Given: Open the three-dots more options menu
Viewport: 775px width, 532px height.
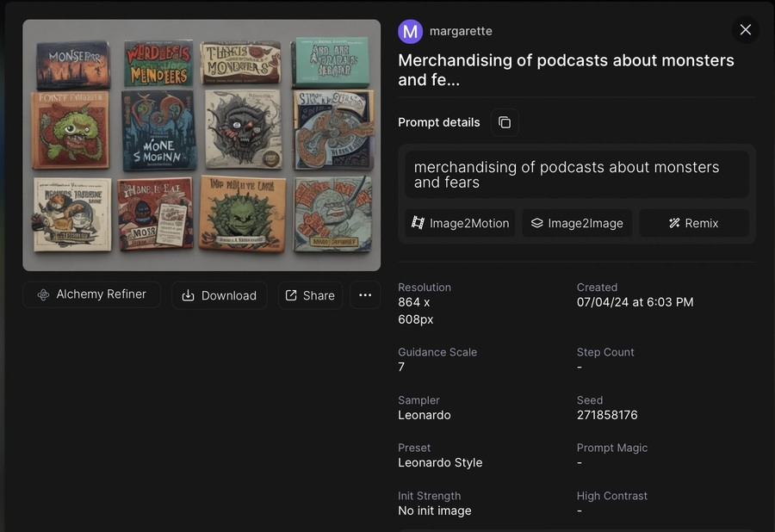Looking at the screenshot, I should point(365,295).
